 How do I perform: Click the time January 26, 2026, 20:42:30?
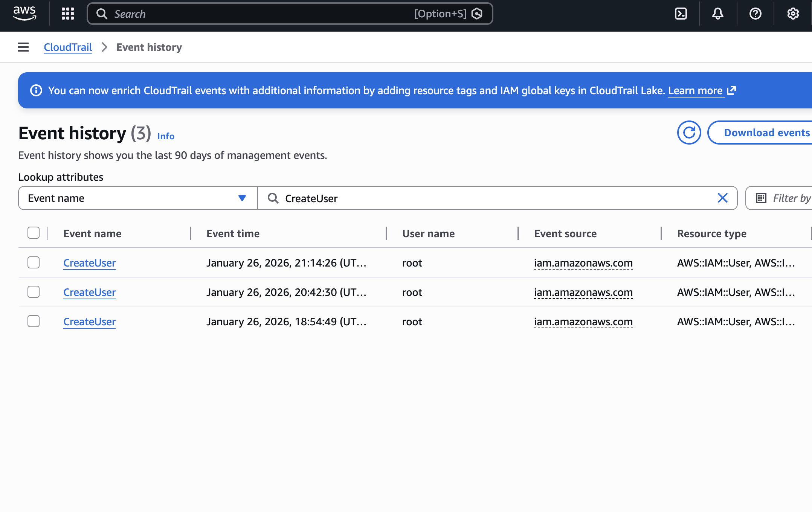pos(286,292)
